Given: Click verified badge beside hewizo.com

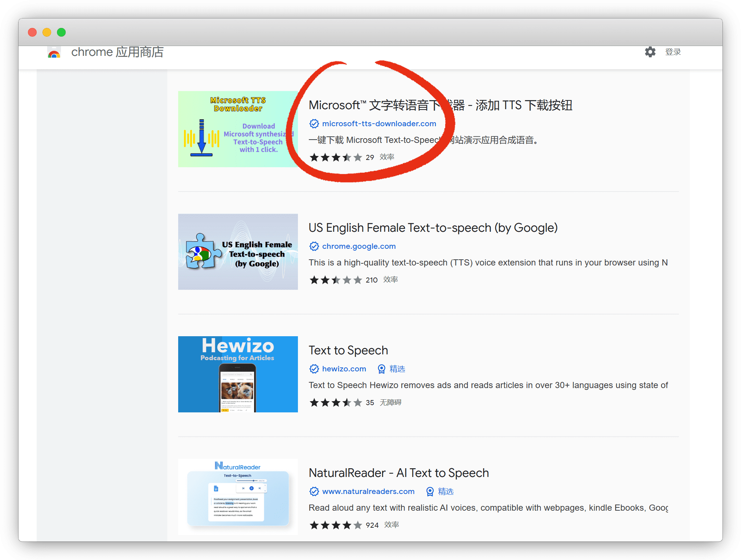Looking at the screenshot, I should coord(314,369).
